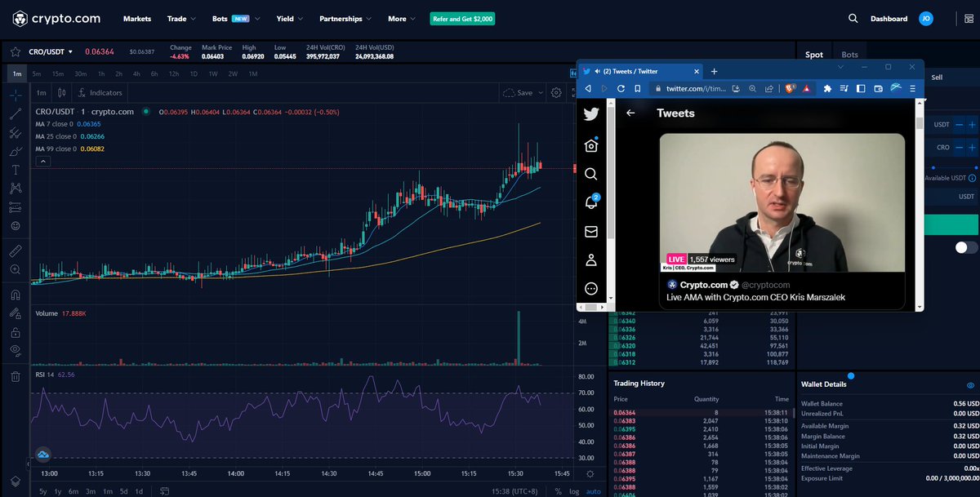Reload the Twitter page
The height and width of the screenshot is (497, 980).
pos(621,88)
